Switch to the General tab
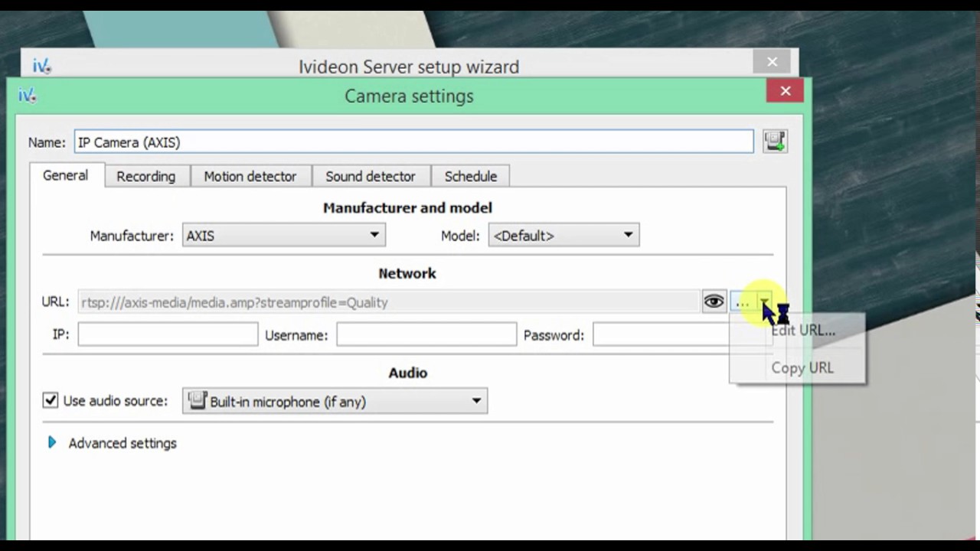Image resolution: width=980 pixels, height=551 pixels. [65, 175]
